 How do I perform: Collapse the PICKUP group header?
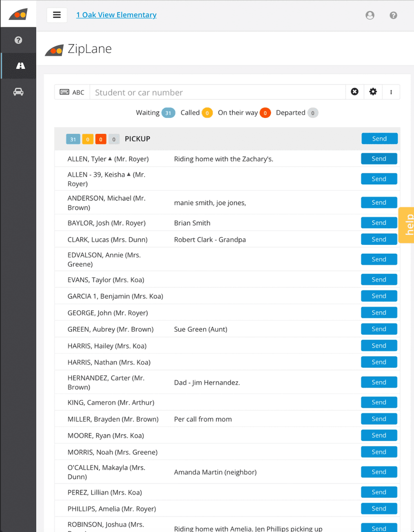tap(137, 139)
